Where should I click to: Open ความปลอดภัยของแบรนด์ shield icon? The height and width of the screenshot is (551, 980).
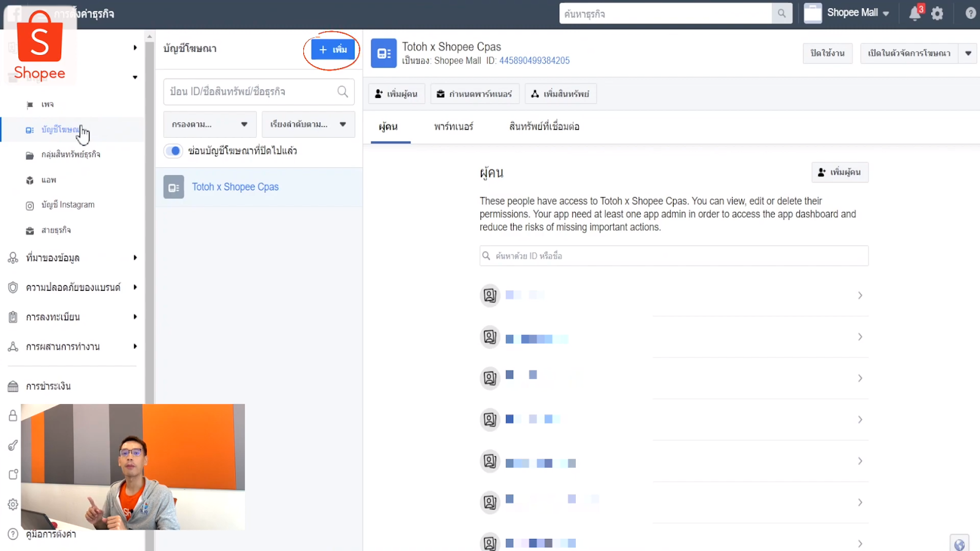click(12, 287)
